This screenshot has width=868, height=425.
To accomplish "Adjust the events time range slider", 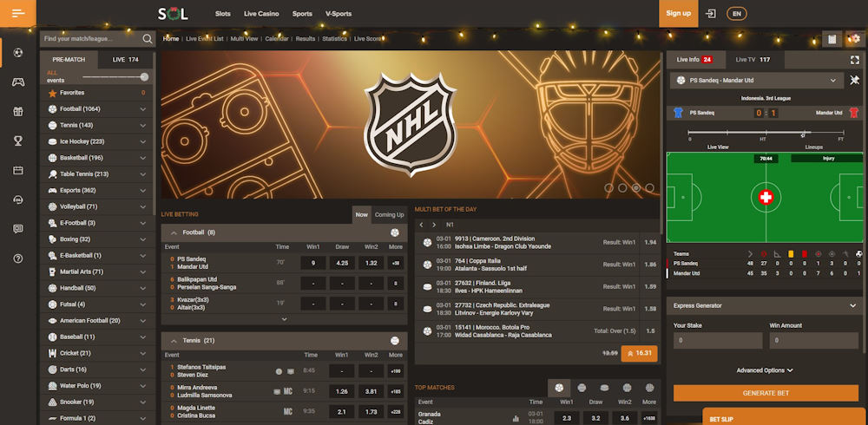I will [x=143, y=77].
